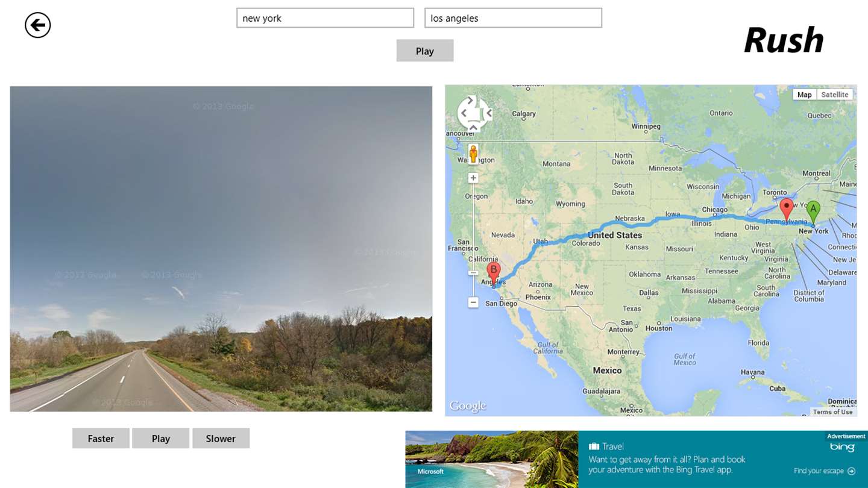The width and height of the screenshot is (868, 488).
Task: Select the orange Street View pegman
Action: tap(473, 154)
